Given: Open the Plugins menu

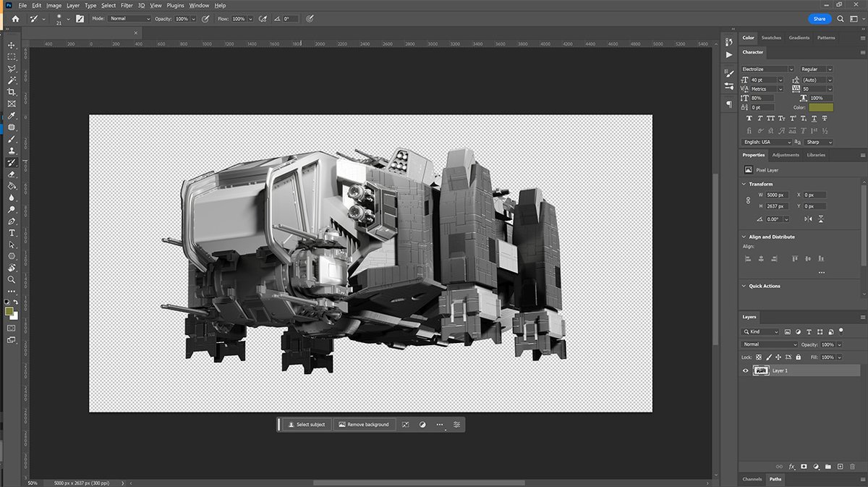Looking at the screenshot, I should [175, 5].
